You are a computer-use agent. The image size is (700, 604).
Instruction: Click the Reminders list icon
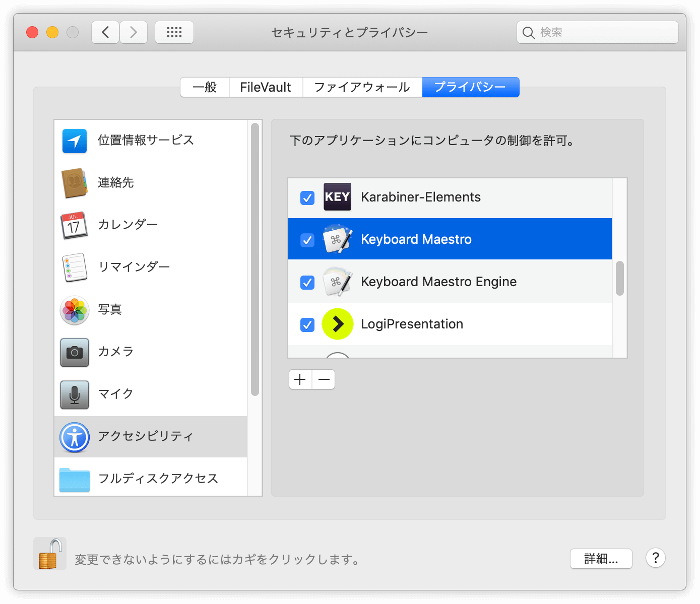coord(75,267)
